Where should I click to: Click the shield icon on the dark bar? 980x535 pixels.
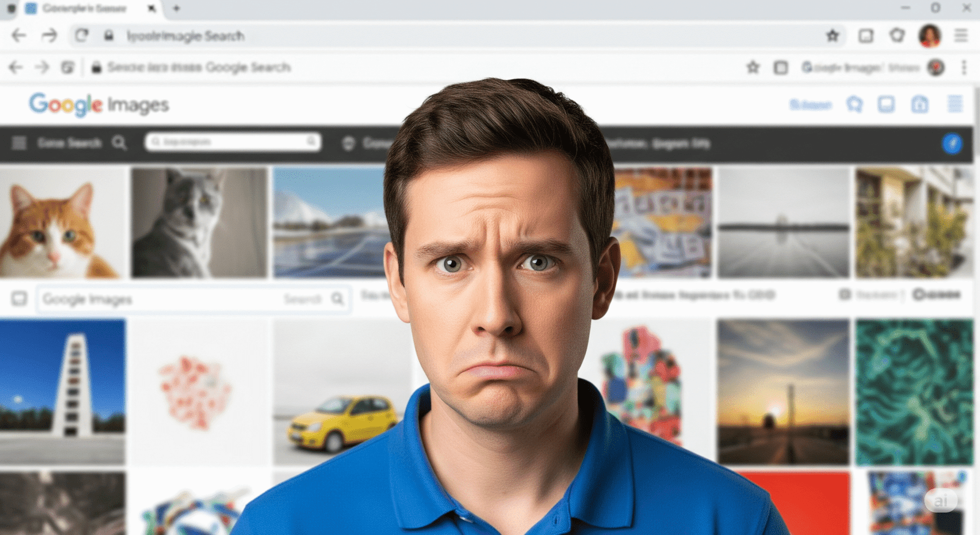349,143
